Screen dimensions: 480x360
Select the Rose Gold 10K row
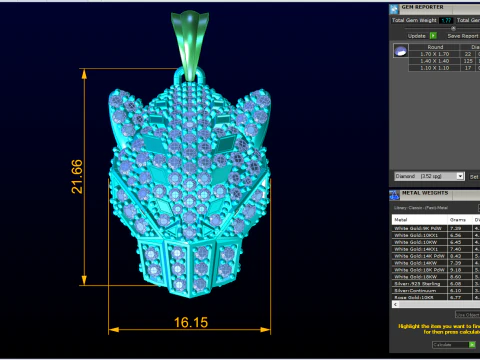coord(436,297)
